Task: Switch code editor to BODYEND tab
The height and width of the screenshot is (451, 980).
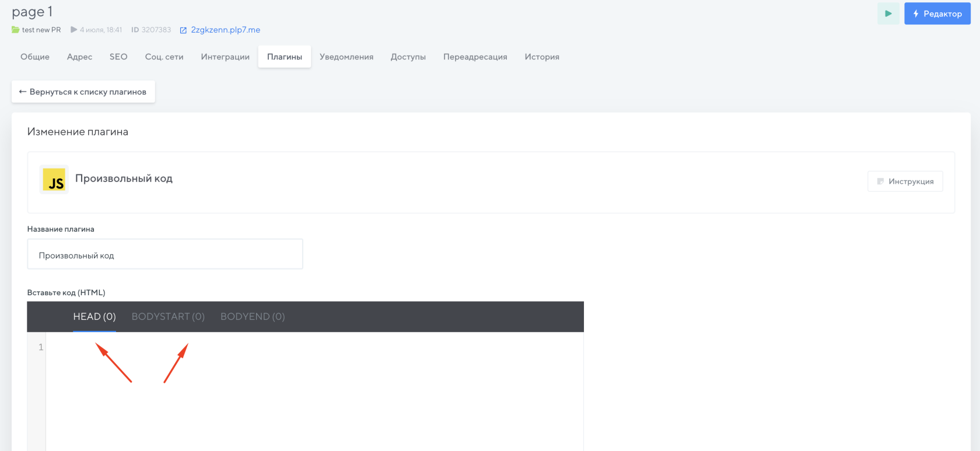Action: [253, 316]
